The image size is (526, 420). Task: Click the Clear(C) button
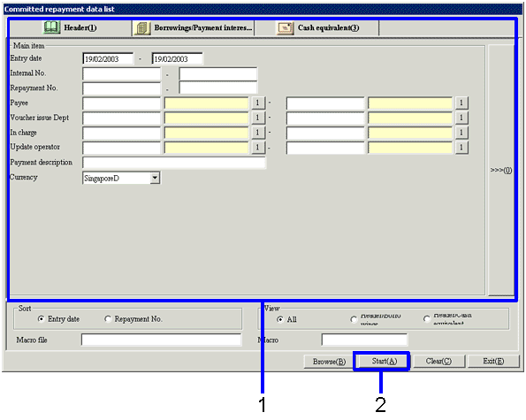438,362
